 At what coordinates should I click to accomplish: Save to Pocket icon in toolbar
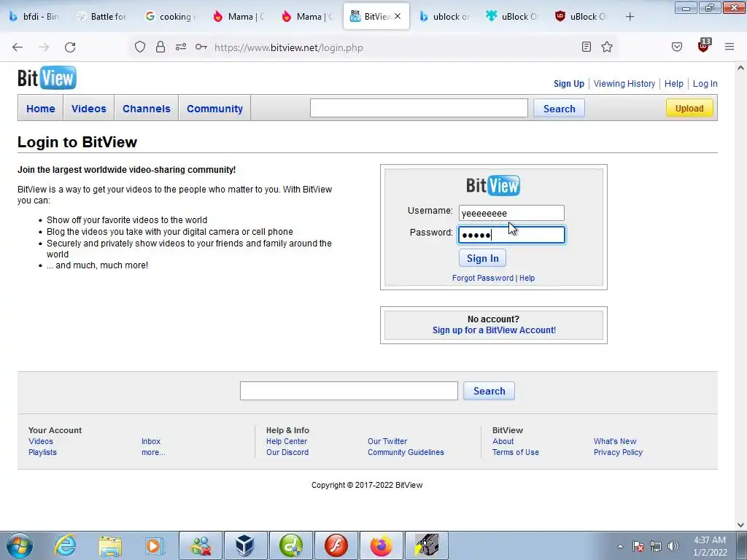[x=676, y=47]
